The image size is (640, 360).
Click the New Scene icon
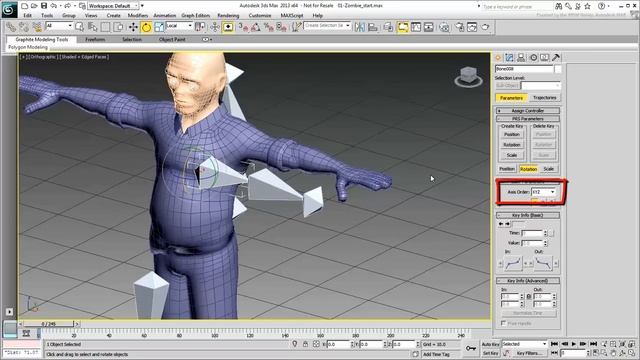point(24,6)
